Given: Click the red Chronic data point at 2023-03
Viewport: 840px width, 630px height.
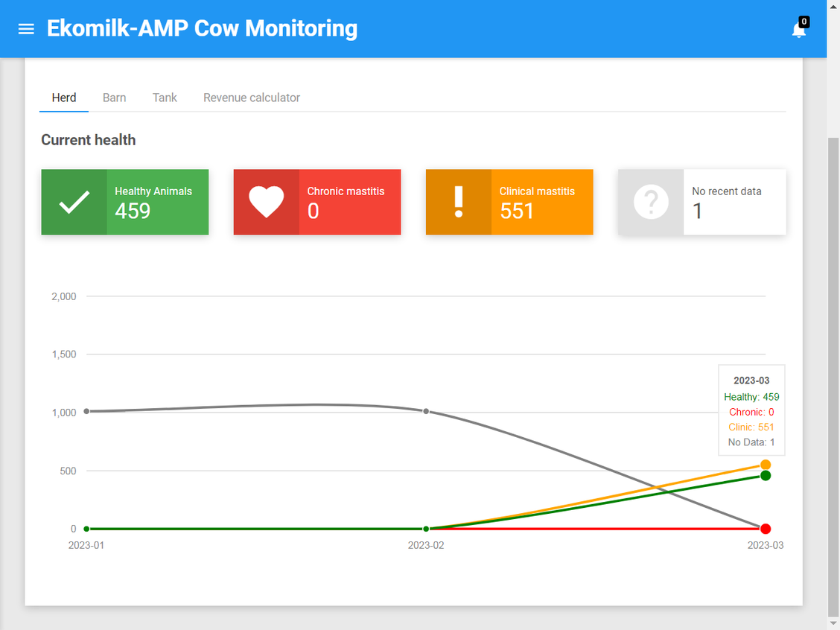Looking at the screenshot, I should click(x=766, y=529).
